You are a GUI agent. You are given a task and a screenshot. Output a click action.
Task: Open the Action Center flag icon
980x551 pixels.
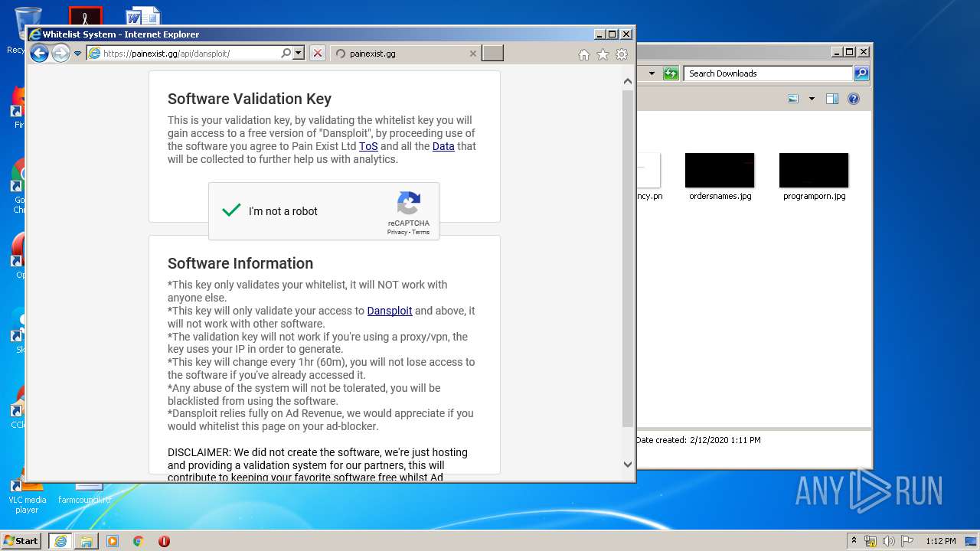[x=906, y=541]
